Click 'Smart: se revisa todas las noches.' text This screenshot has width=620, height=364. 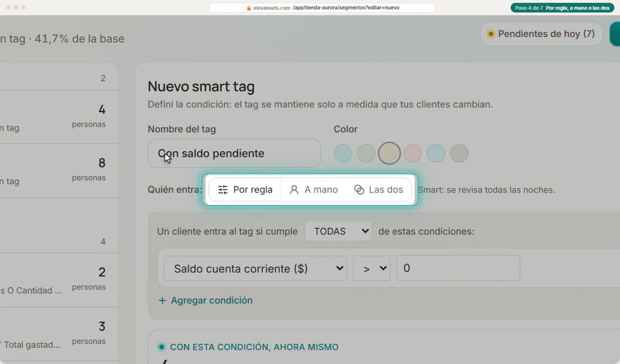pos(486,190)
